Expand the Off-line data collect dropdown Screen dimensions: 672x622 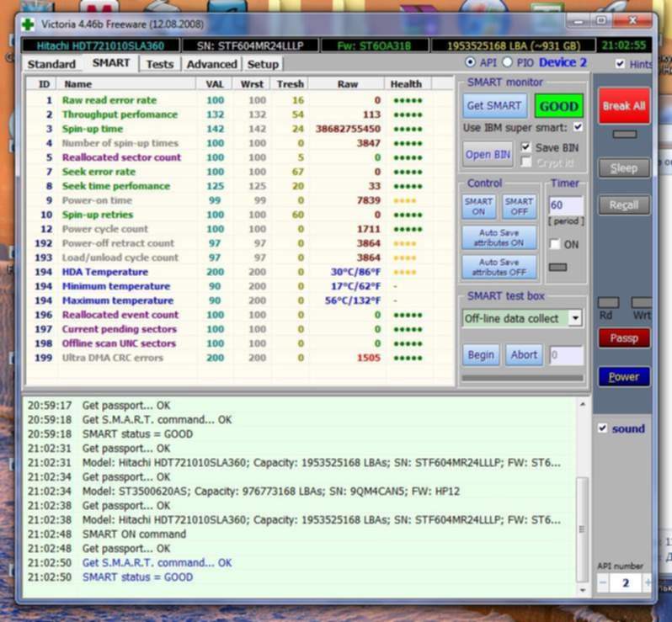575,318
